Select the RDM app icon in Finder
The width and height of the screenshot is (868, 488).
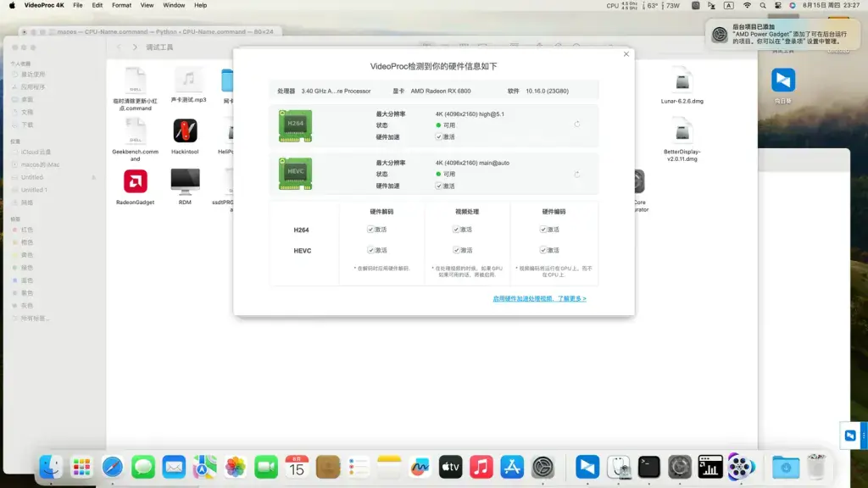(185, 181)
